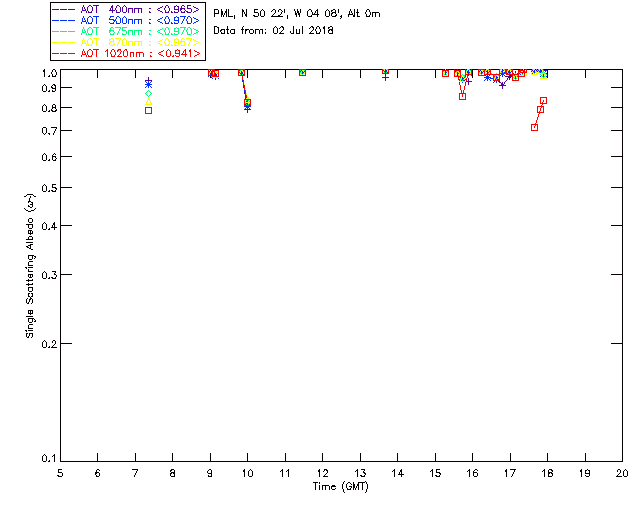
Task: Click the y-axis tick label '0.3'
Action: click(x=49, y=275)
